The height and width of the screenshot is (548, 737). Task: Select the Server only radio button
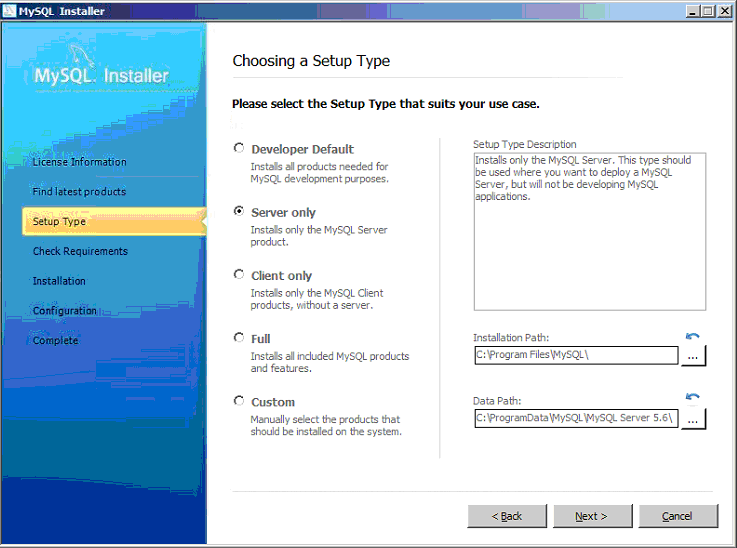[239, 211]
